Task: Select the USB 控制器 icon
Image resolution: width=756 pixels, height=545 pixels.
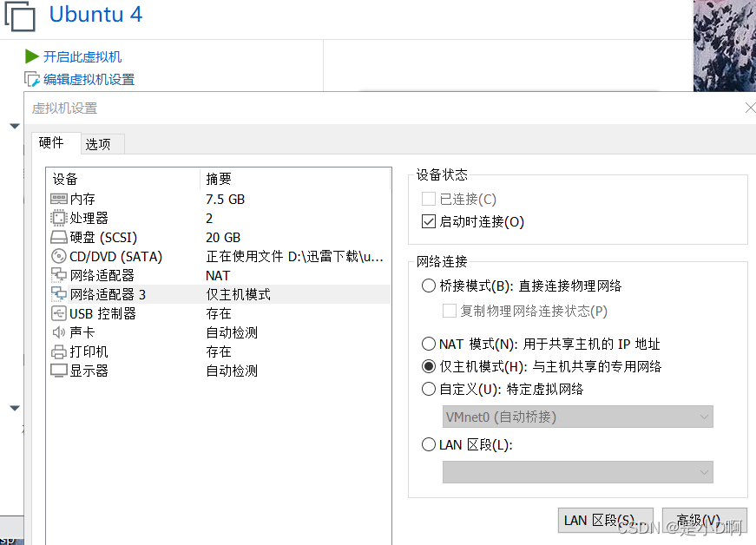Action: click(59, 313)
